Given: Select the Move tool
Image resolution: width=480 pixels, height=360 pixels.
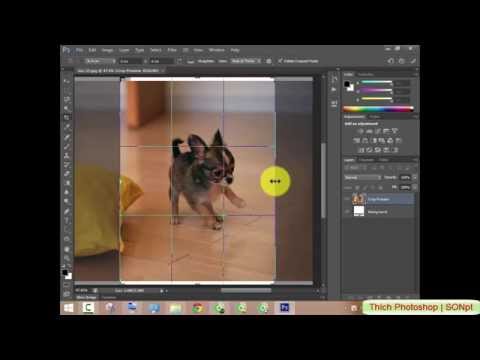Looking at the screenshot, I should pyautogui.click(x=67, y=81).
